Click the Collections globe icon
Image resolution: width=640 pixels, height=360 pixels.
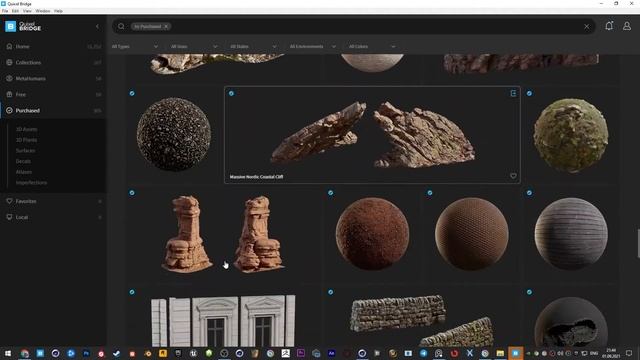[x=9, y=62]
